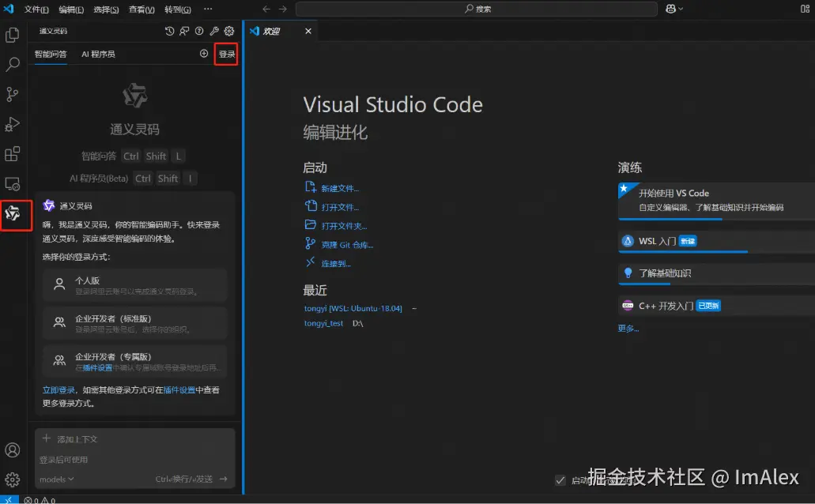The height and width of the screenshot is (504, 815).
Task: Open the 选择(S) menu
Action: click(x=106, y=9)
